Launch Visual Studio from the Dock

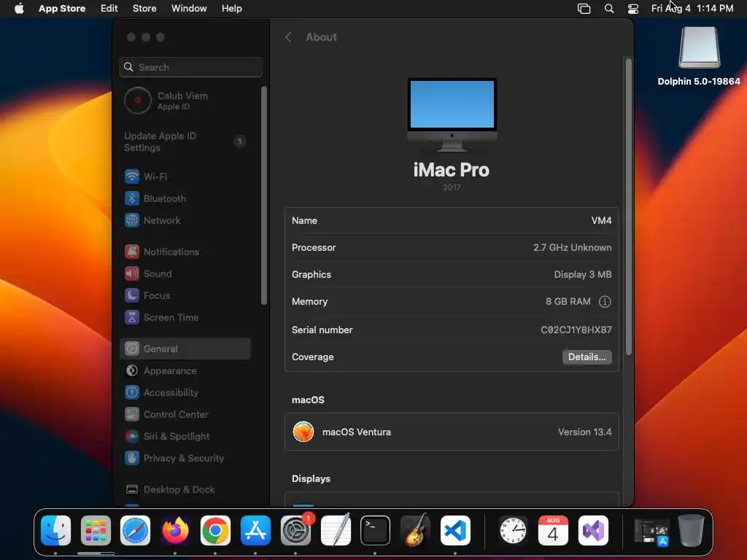point(593,531)
